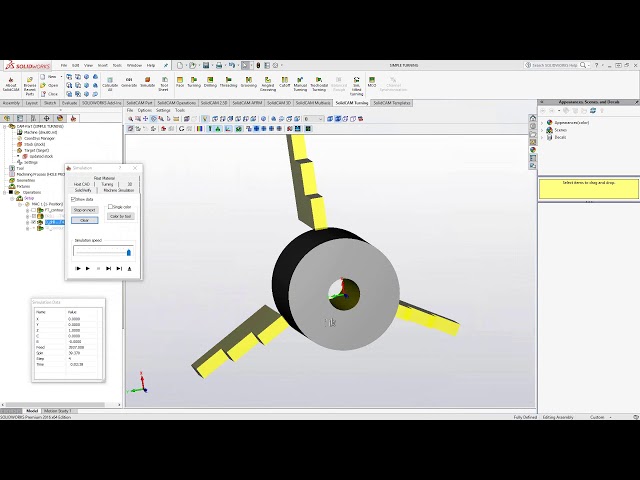
Task: Open the SolidWorks Resources home icon
Action: [x=533, y=118]
